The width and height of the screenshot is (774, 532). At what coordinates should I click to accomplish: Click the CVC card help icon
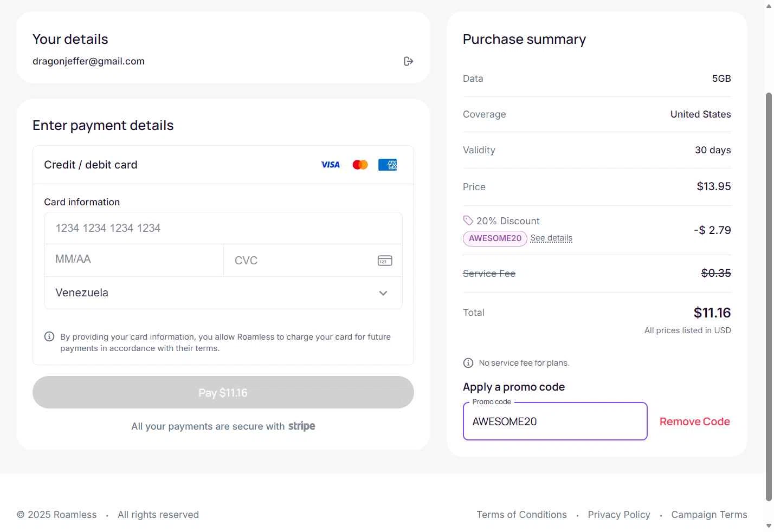pyautogui.click(x=385, y=261)
